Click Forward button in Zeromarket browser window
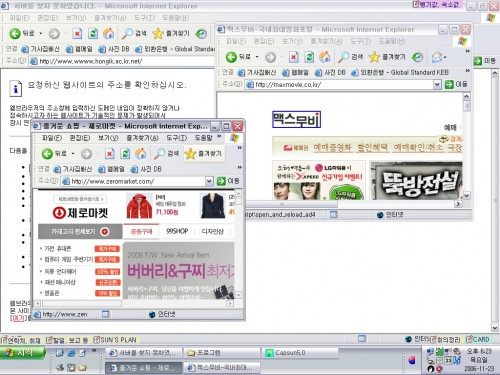The width and height of the screenshot is (500, 375). (x=86, y=154)
